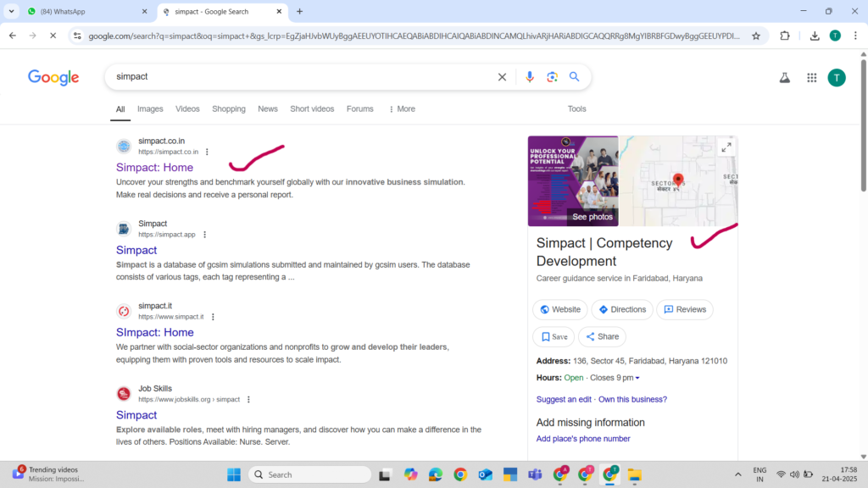Share the Simpact business listing
The width and height of the screenshot is (868, 488).
point(603,336)
